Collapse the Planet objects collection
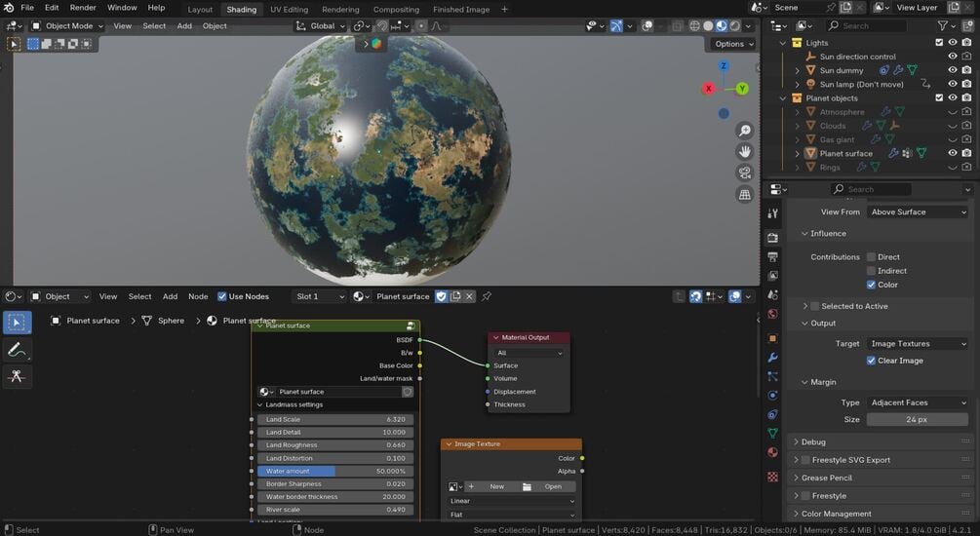This screenshot has width=980, height=536. (782, 98)
